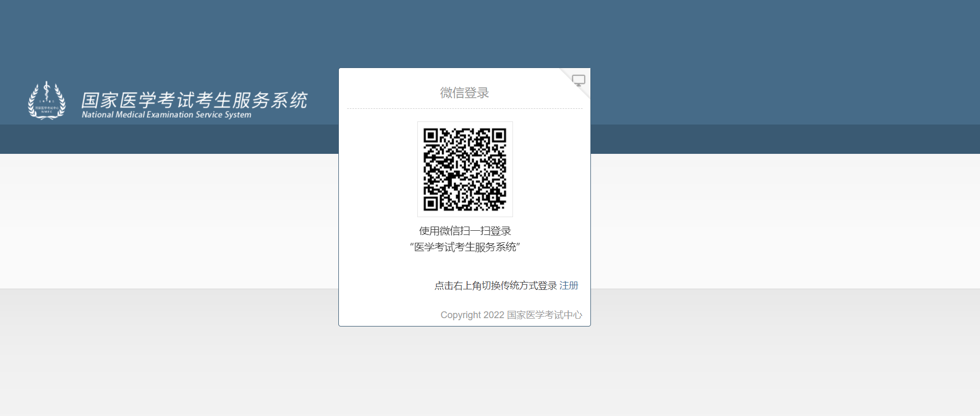Click the laurel wreath emblem logo
The width and height of the screenshot is (980, 416).
[47, 100]
